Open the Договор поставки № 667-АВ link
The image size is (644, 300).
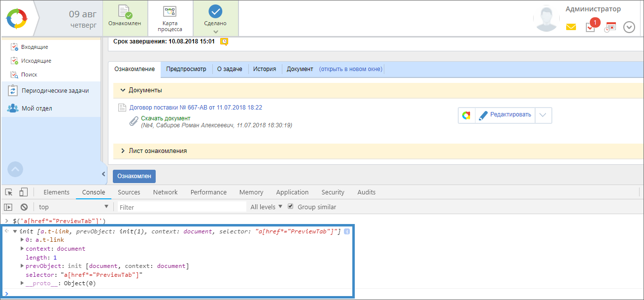(196, 108)
